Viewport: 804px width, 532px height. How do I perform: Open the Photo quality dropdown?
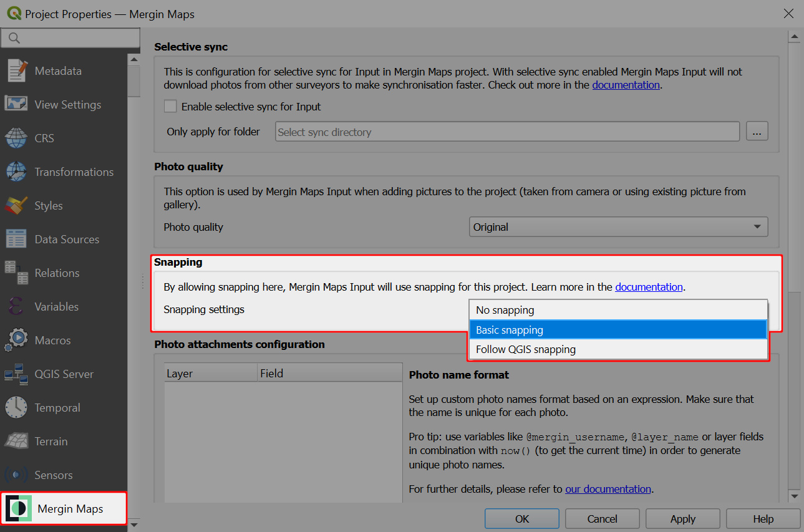tap(618, 227)
